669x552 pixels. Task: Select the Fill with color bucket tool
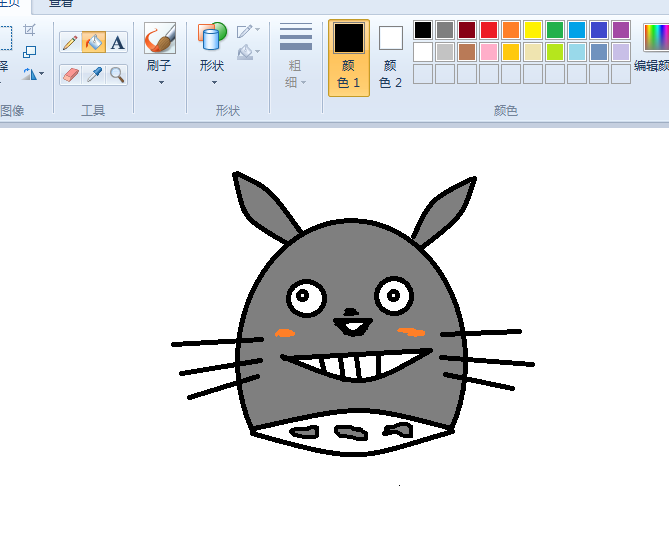click(93, 42)
